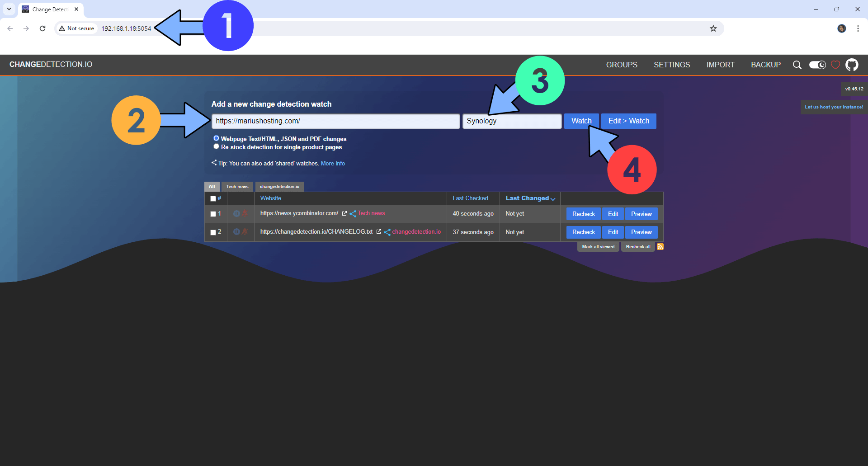This screenshot has height=466, width=868.
Task: Recheck the CHANGELOG.txt watch
Action: coord(583,232)
